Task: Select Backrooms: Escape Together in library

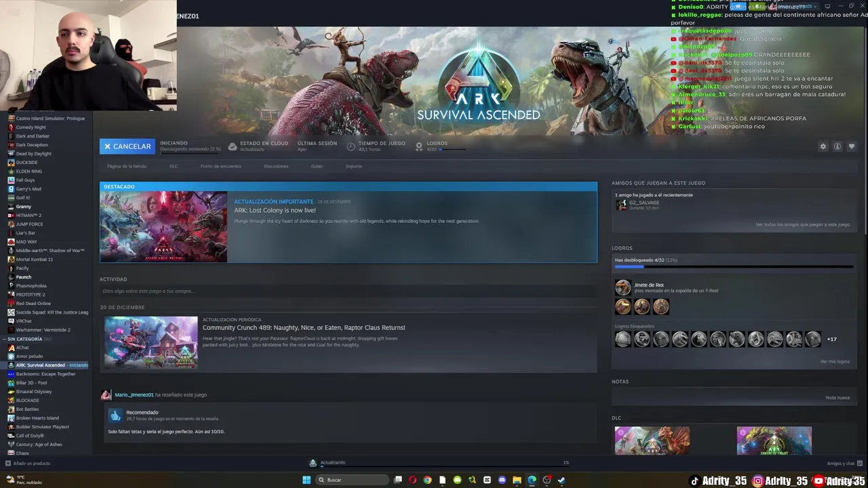Action: (47, 374)
